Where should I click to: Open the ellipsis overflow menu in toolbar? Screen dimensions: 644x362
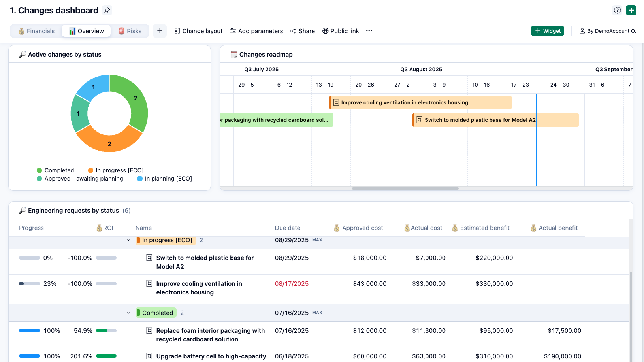pyautogui.click(x=369, y=31)
